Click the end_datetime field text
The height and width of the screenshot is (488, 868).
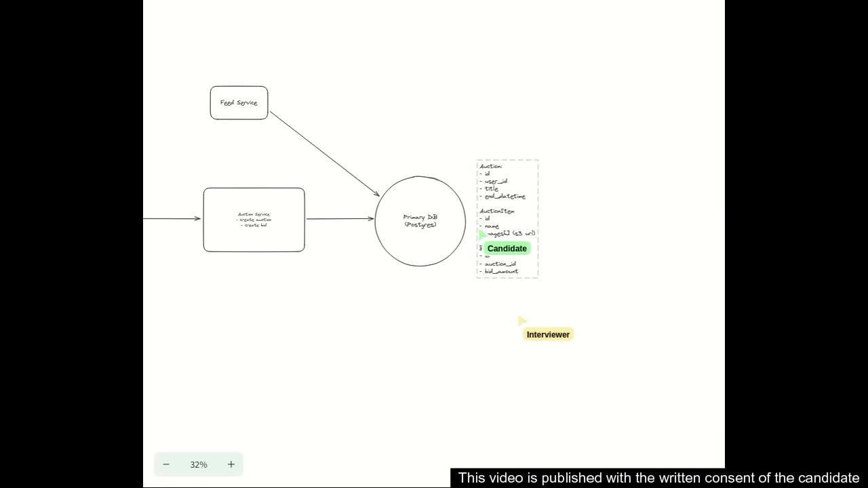pyautogui.click(x=505, y=197)
